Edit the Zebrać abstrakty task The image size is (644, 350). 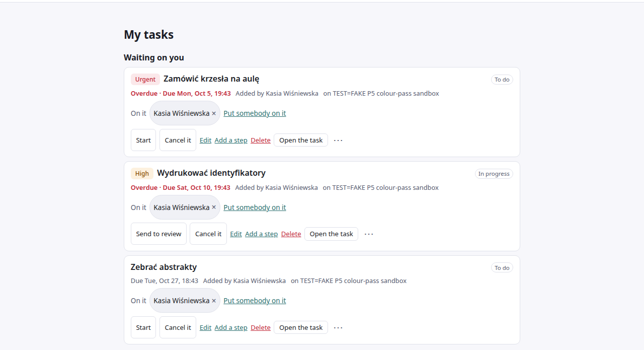205,328
